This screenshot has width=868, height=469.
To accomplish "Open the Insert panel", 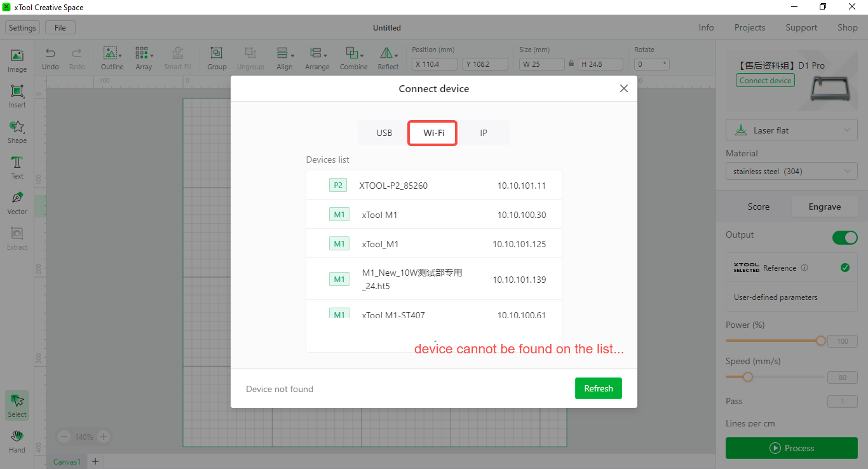I will tap(16, 95).
